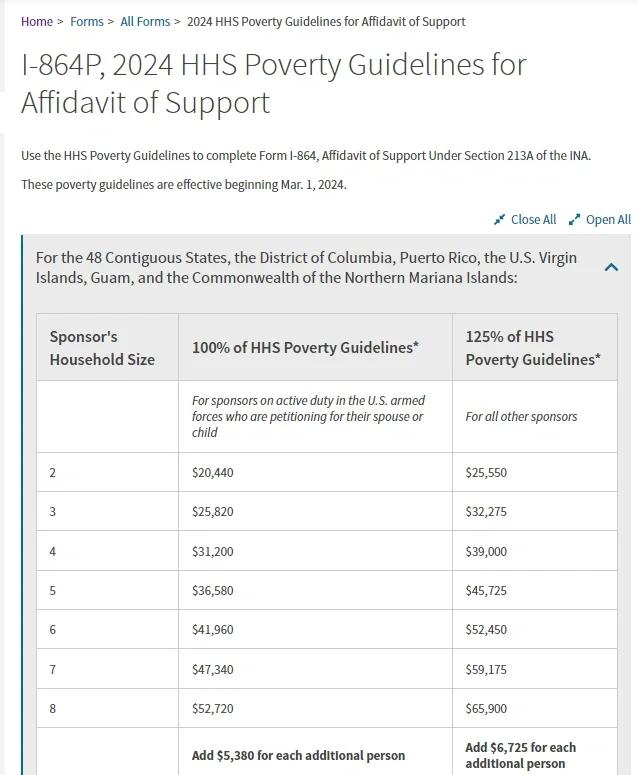This screenshot has height=775, width=638.
Task: Click the Add $5,380 for each additional person text
Action: tap(298, 755)
